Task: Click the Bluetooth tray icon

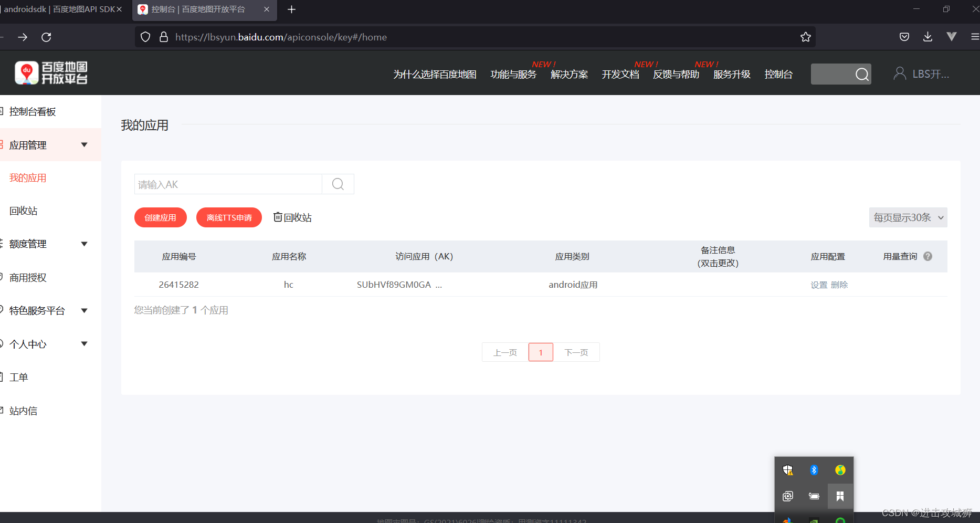Action: [814, 470]
